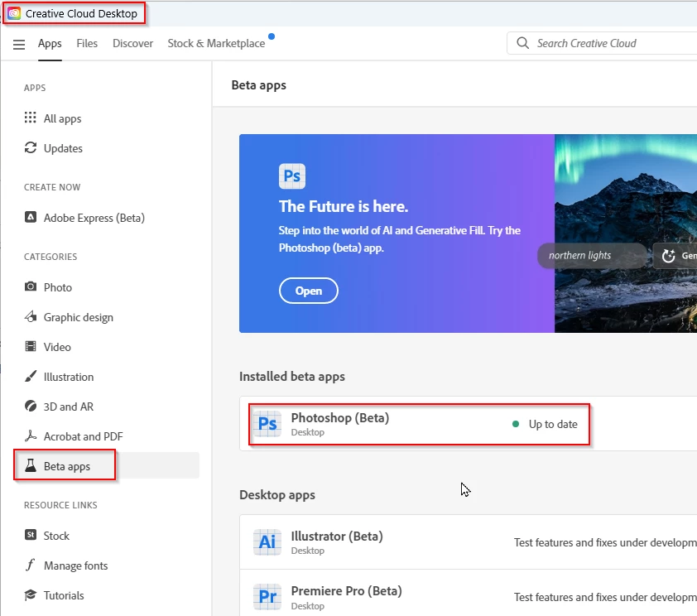
Task: Click the Photo camera icon
Action: point(31,286)
